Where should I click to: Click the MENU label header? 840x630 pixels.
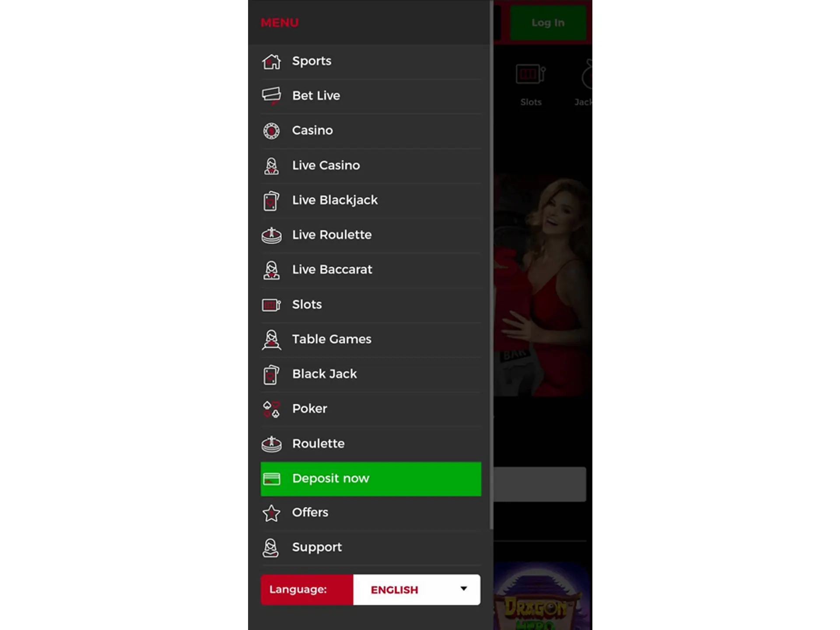[x=280, y=22]
